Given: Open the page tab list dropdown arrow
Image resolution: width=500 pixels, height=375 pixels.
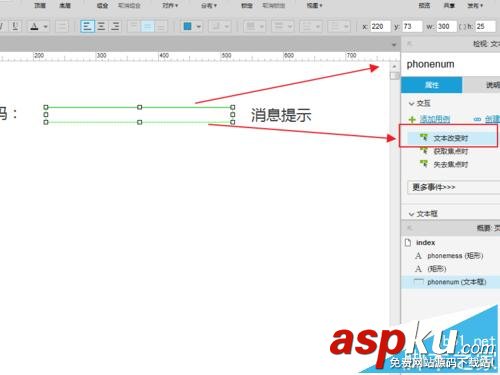Looking at the screenshot, I should point(394,45).
